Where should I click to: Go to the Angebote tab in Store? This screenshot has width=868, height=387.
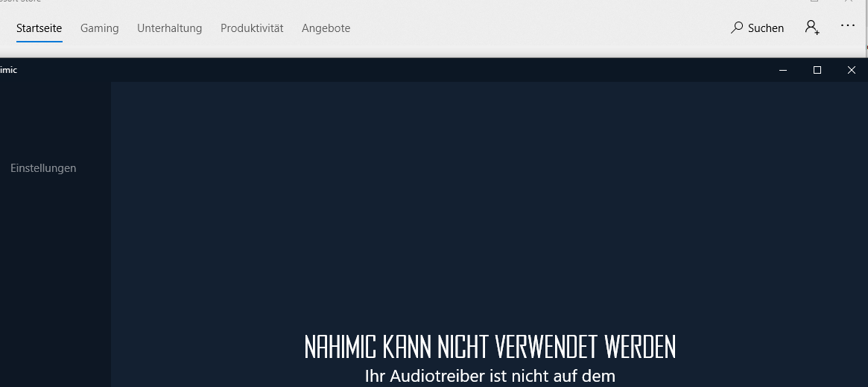[326, 28]
